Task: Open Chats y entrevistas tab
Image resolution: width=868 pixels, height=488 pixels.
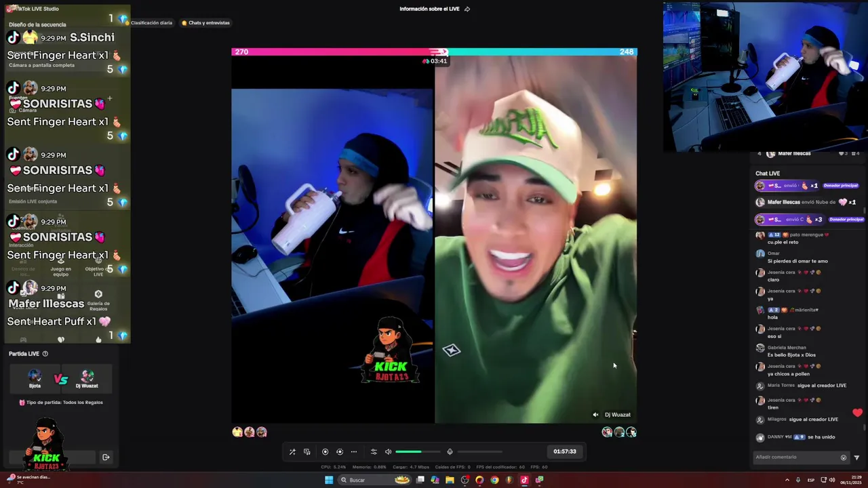Action: tap(205, 22)
